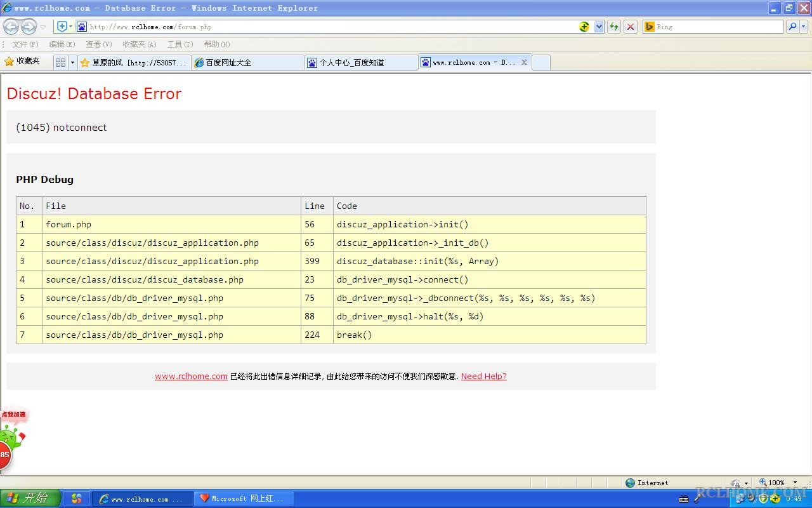The height and width of the screenshot is (508, 812).
Task: Switch to the 草原的风 tab
Action: pyautogui.click(x=134, y=62)
